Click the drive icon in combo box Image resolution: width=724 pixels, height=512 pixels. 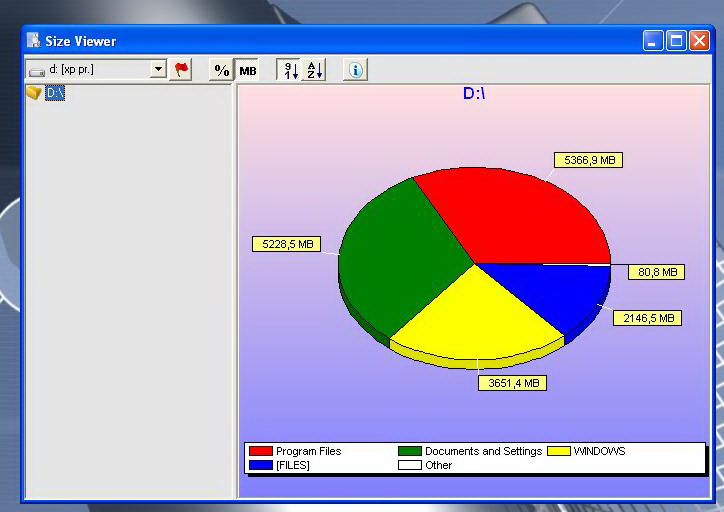click(x=36, y=71)
